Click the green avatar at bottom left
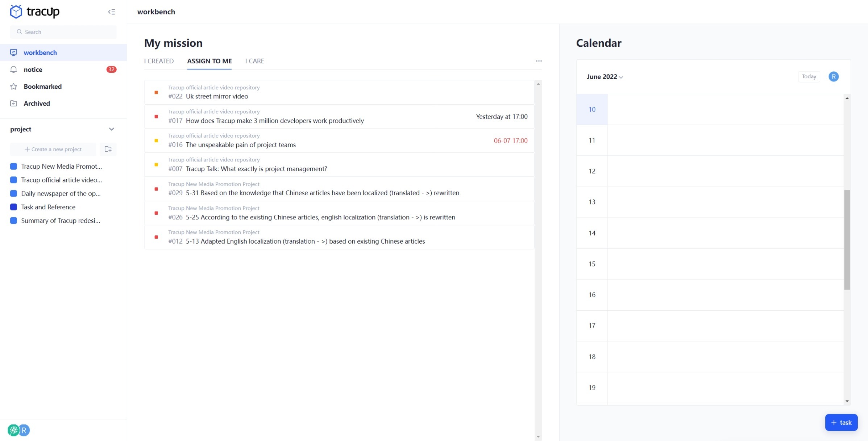The height and width of the screenshot is (441, 868). tap(13, 430)
